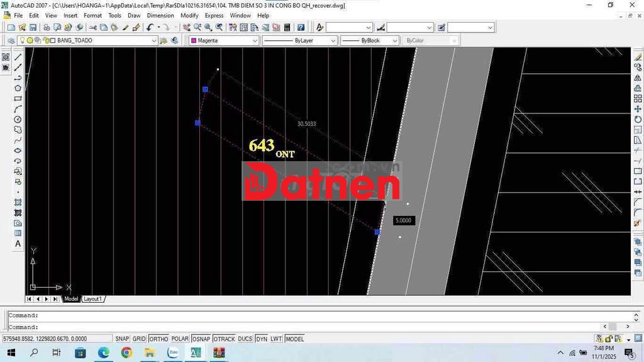This screenshot has width=644, height=362.
Task: Open Google Chrome from the taskbar
Action: pos(126,353)
